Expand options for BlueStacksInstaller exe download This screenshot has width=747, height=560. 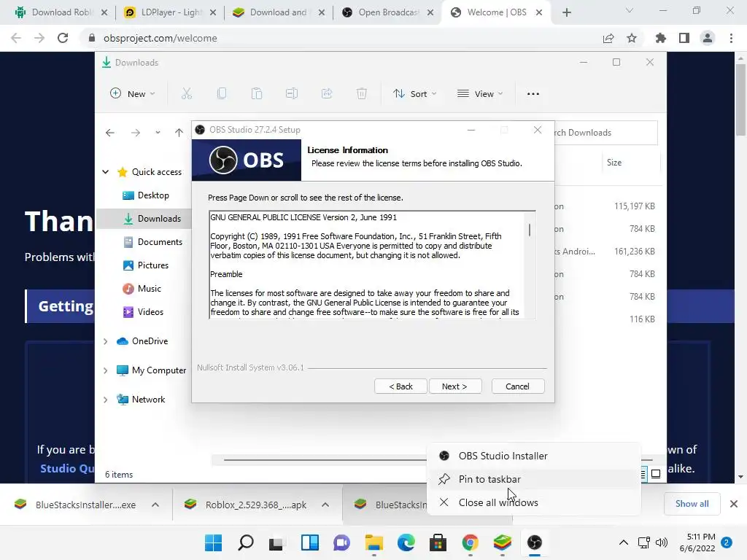(x=155, y=505)
